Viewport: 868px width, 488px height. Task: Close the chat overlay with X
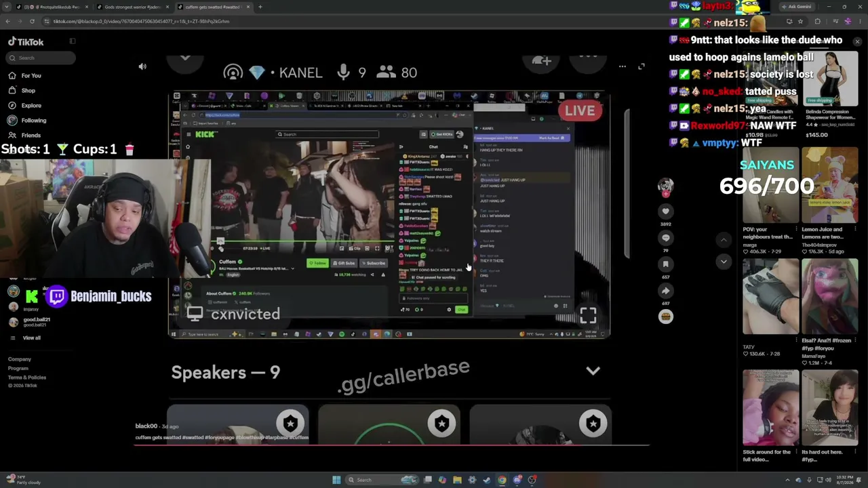[x=857, y=42]
